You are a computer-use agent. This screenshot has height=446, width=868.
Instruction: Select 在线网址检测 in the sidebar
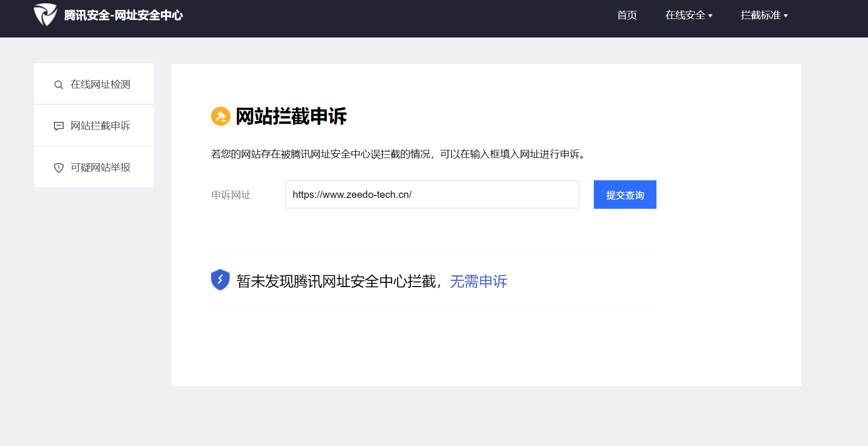[x=101, y=84]
